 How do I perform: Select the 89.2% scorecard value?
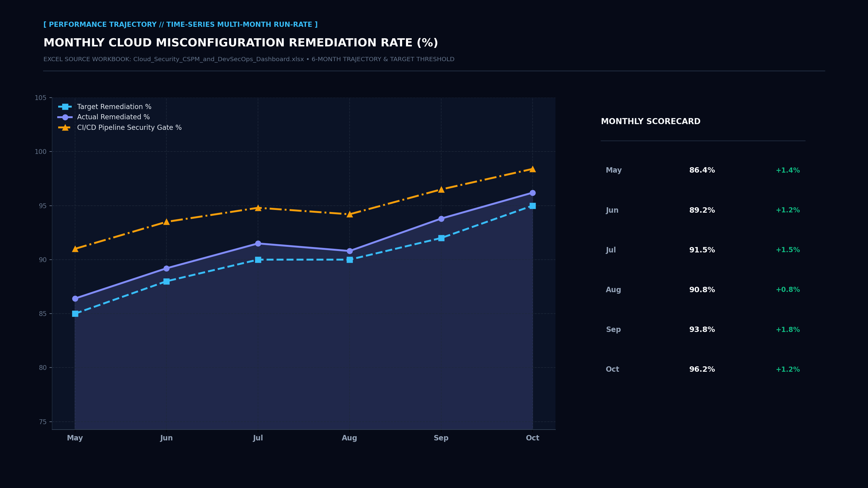[702, 210]
